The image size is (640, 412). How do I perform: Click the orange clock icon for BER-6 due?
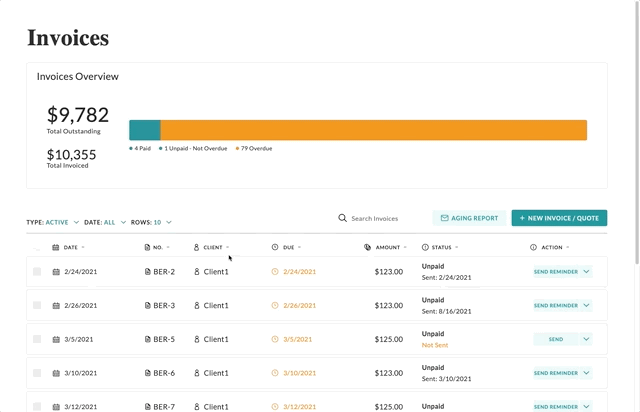(x=275, y=373)
